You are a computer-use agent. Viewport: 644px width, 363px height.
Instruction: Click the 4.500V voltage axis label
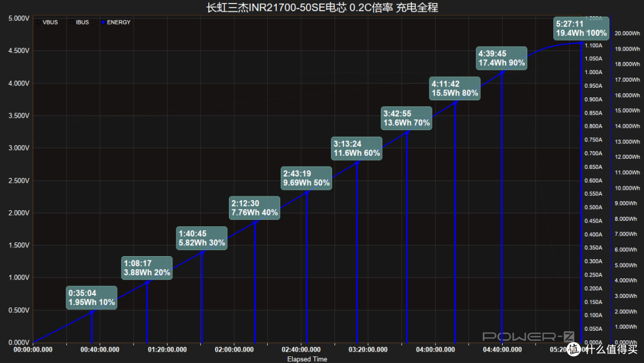(19, 51)
